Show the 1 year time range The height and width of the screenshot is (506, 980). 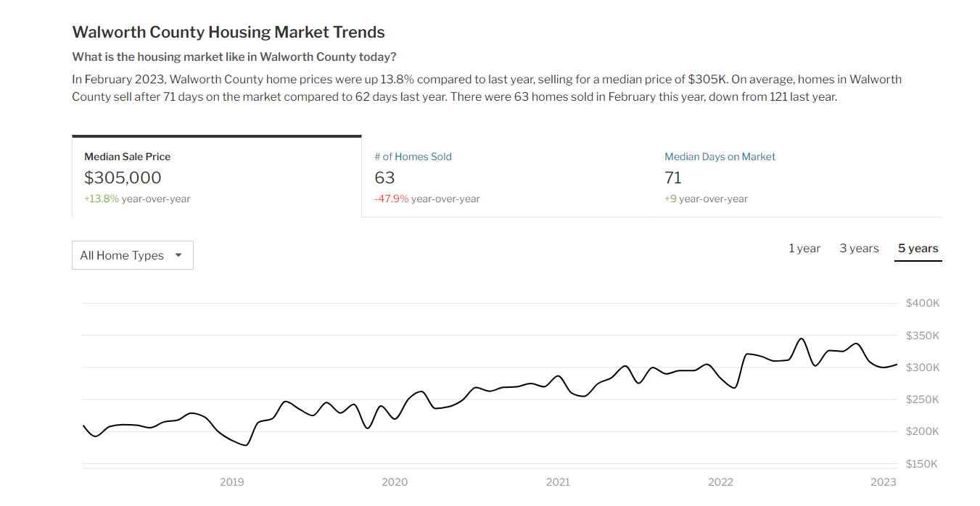coord(804,249)
